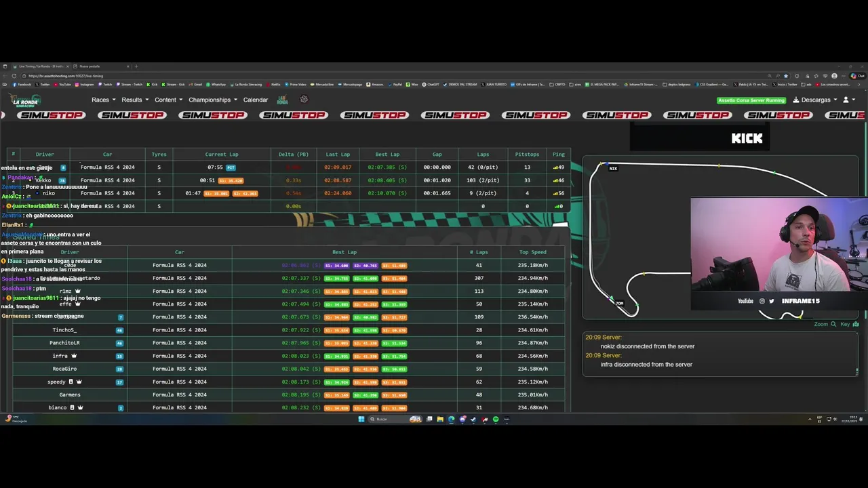Click the KICK logo overlay

747,138
